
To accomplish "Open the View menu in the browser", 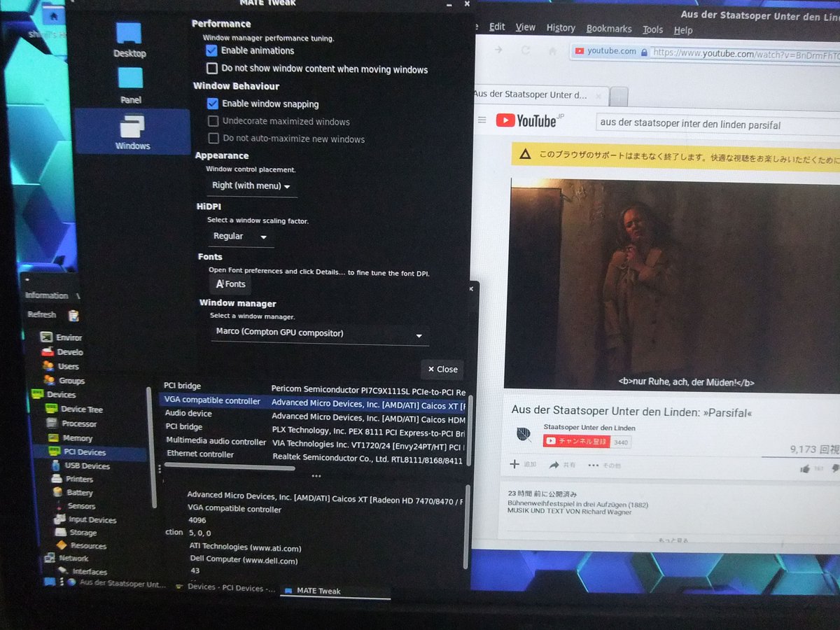I will [526, 27].
